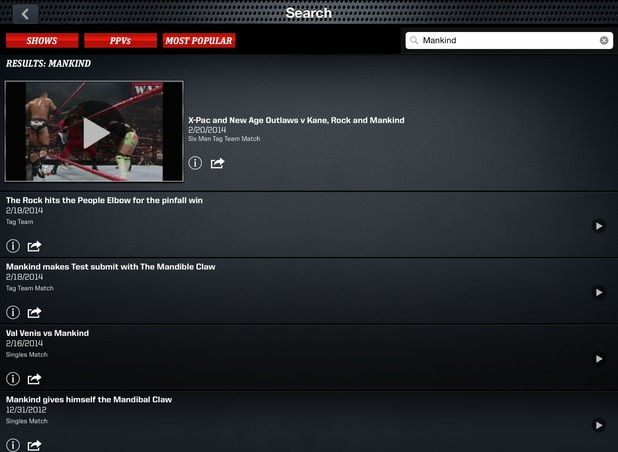Share Val Venis vs Mankind match
The width and height of the screenshot is (618, 452).
click(x=34, y=379)
